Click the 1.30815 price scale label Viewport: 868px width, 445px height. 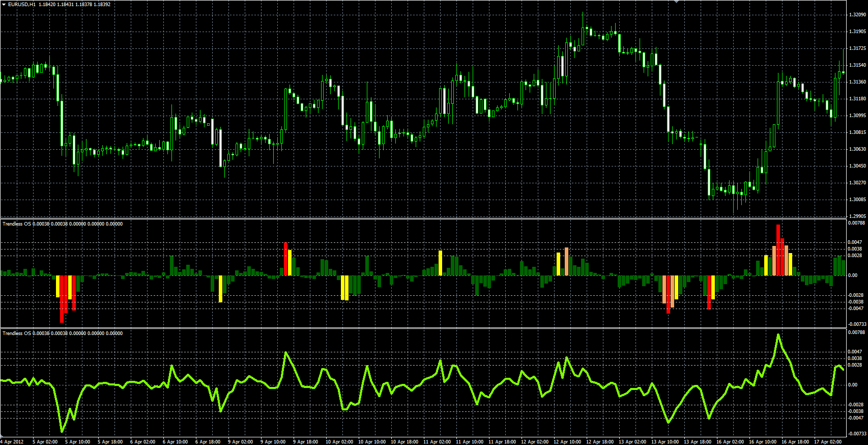point(857,132)
